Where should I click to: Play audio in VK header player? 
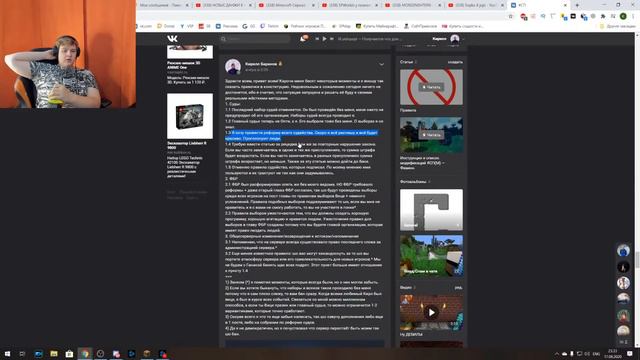(x=324, y=39)
